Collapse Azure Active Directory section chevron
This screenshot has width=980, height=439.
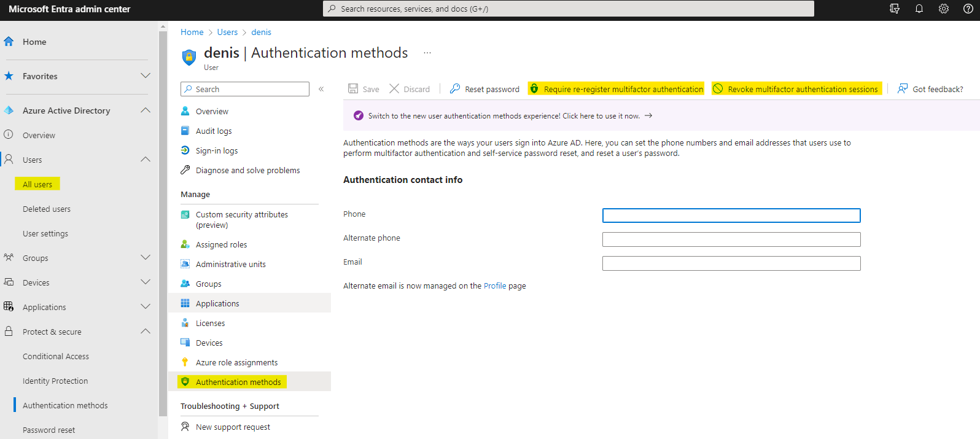146,111
